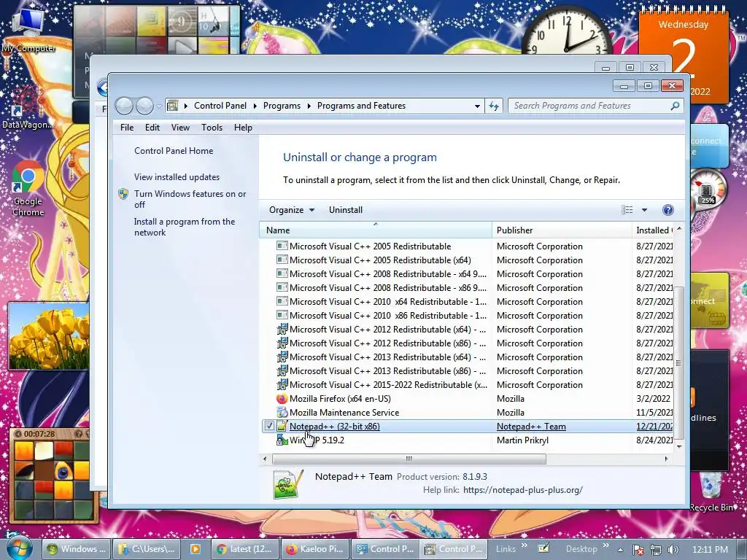The height and width of the screenshot is (560, 747).
Task: Click the horizontal scrollbar thumb of the program list
Action: pyautogui.click(x=409, y=459)
